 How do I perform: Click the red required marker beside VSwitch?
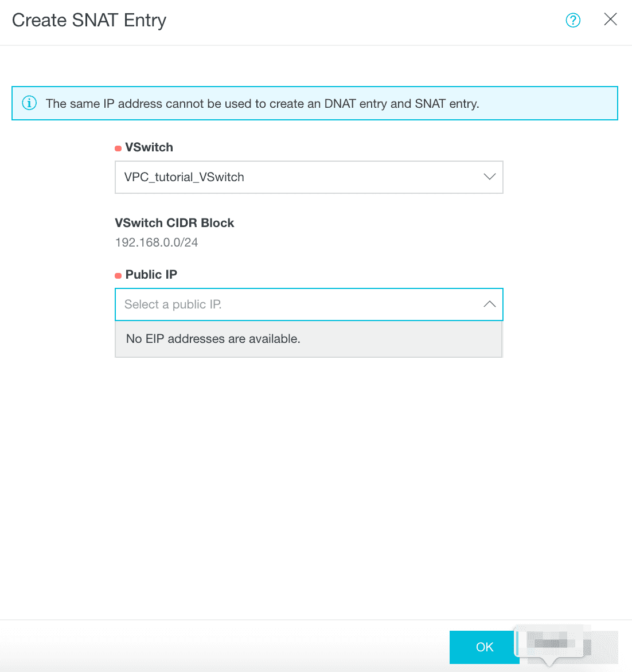pyautogui.click(x=118, y=149)
